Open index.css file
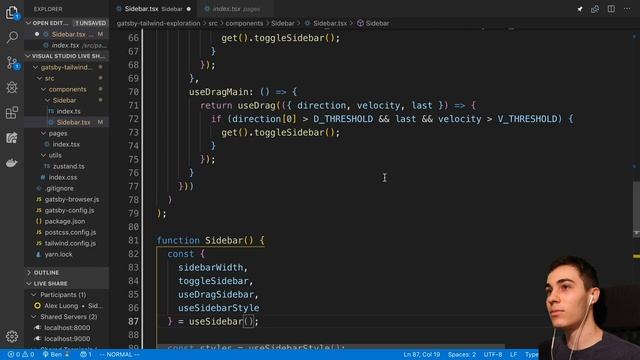The height and width of the screenshot is (360, 640). click(x=66, y=178)
